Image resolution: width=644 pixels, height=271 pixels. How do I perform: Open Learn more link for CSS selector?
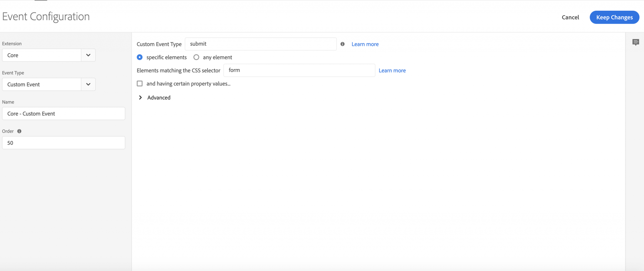392,71
